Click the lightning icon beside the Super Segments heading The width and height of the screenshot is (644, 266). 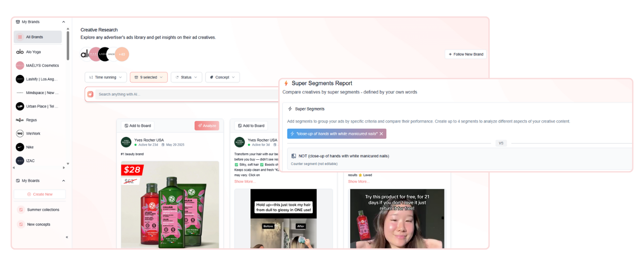point(290,109)
